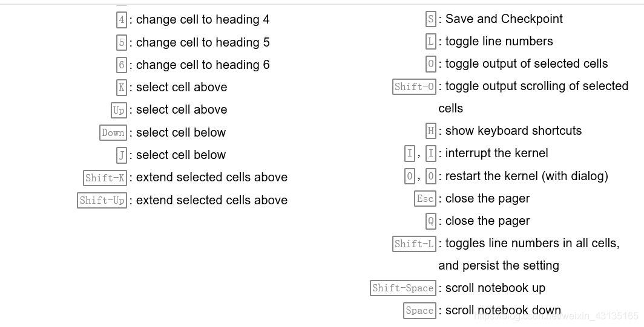The image size is (644, 327).
Task: Click the "Shift-K" key badge
Action: tap(105, 178)
